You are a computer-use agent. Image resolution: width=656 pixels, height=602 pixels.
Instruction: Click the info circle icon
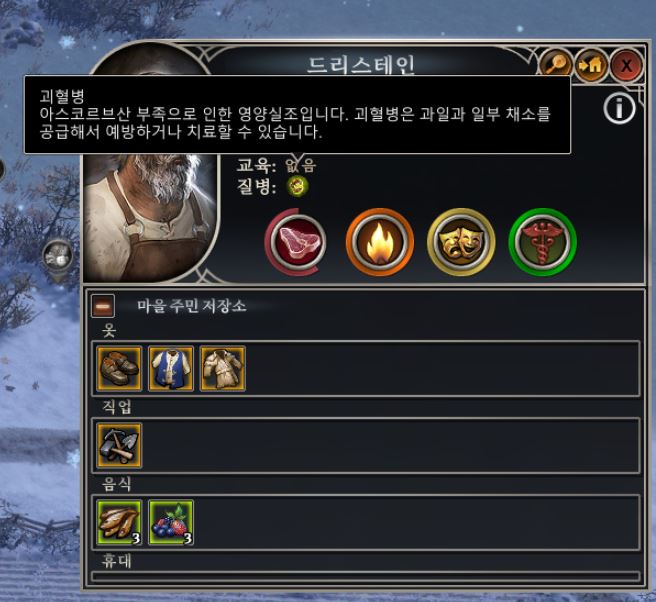[619, 108]
